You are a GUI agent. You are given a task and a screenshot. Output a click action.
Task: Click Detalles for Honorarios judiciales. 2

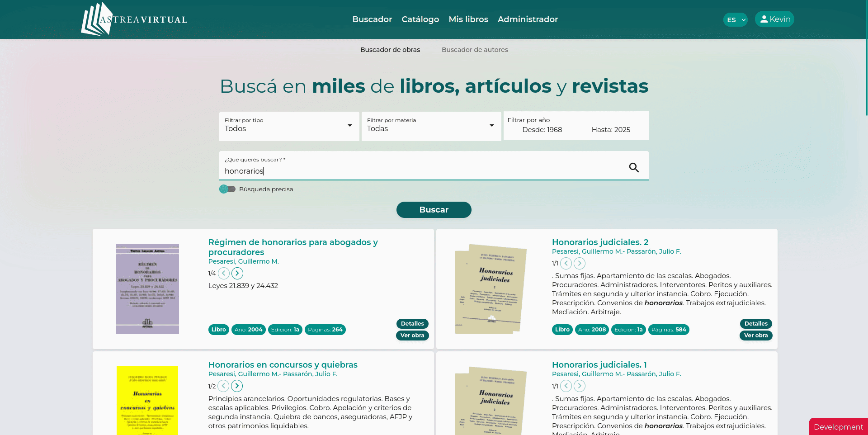tap(756, 324)
